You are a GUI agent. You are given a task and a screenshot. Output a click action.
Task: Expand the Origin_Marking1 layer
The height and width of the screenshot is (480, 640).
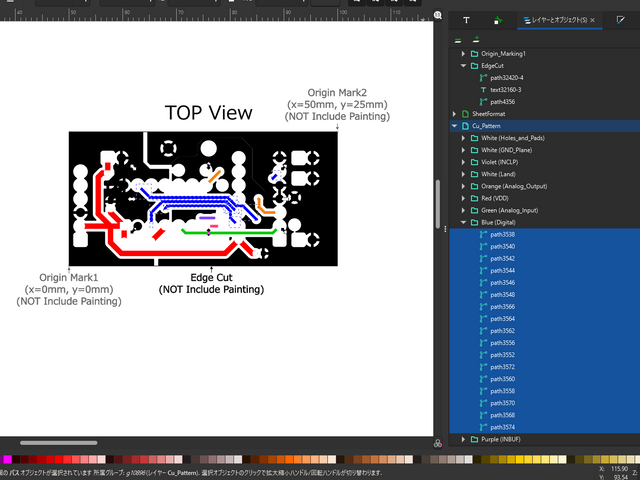point(463,53)
